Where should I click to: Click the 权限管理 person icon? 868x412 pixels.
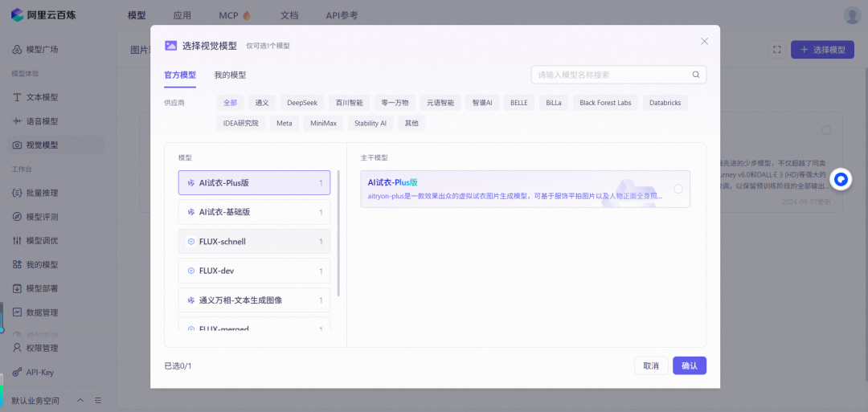pos(17,348)
